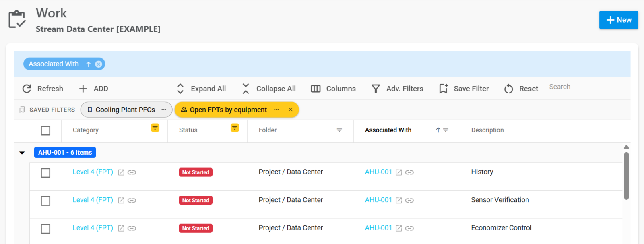This screenshot has height=244, width=644.
Task: Click the Reset button
Action: click(x=521, y=89)
